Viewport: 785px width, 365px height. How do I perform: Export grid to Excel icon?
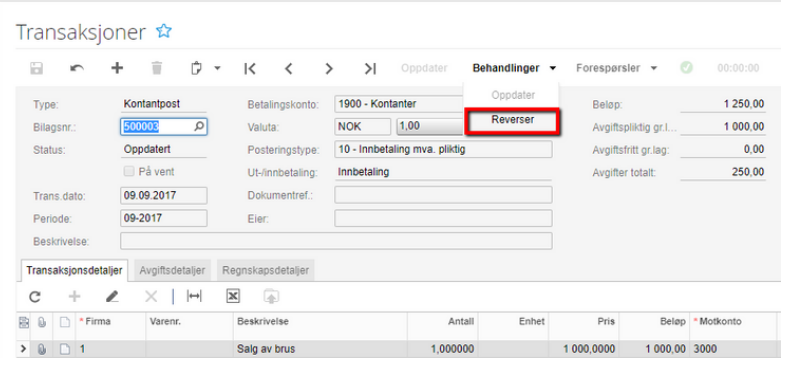pos(233,296)
